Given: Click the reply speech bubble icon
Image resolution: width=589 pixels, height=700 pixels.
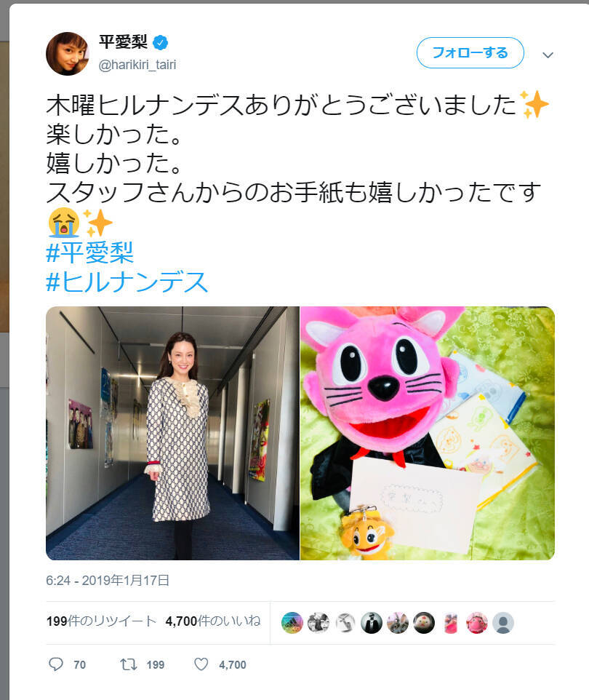Looking at the screenshot, I should [x=56, y=664].
